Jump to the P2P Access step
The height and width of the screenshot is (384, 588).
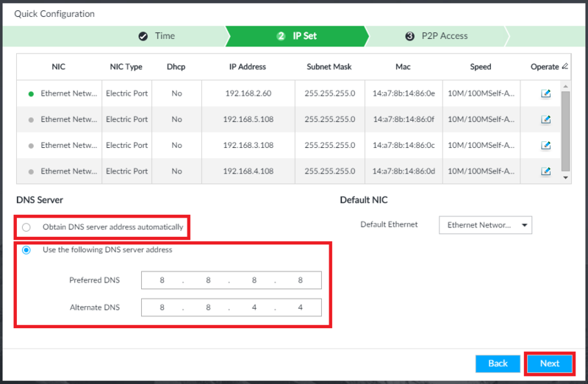click(437, 36)
